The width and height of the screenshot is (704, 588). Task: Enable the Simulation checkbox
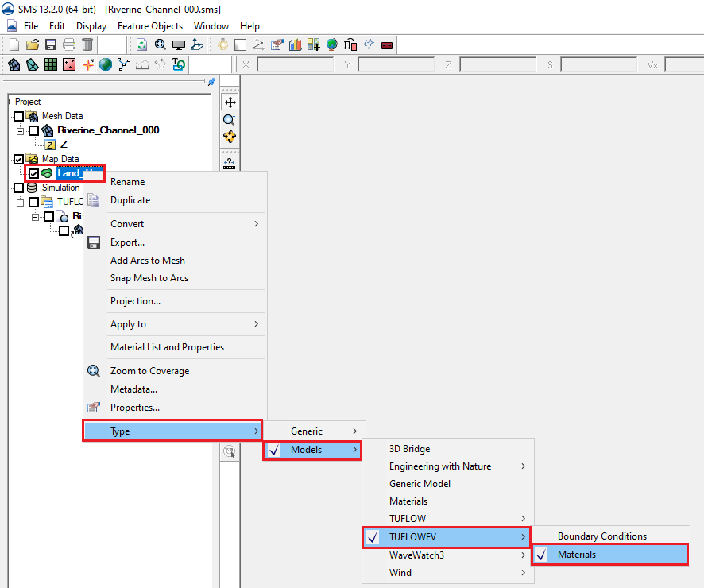point(19,188)
